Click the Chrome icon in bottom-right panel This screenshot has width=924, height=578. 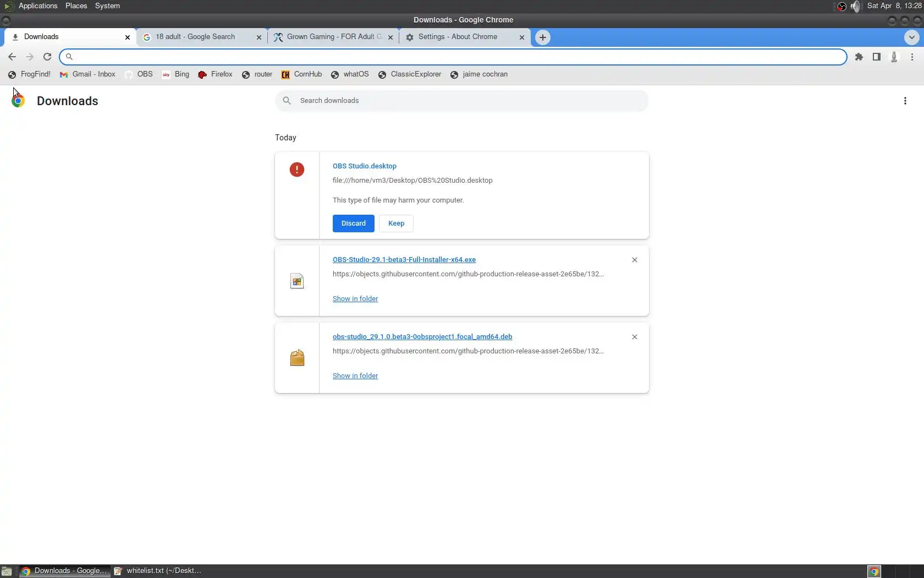coord(874,571)
